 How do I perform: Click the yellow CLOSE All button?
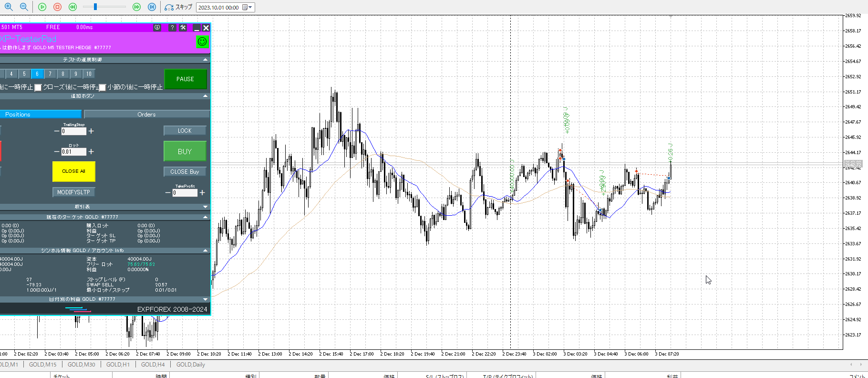[73, 171]
